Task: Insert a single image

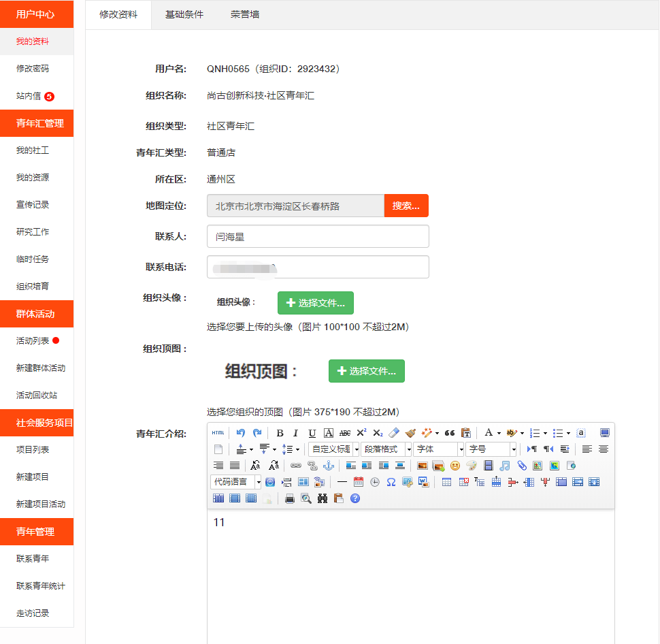Action: pos(422,466)
